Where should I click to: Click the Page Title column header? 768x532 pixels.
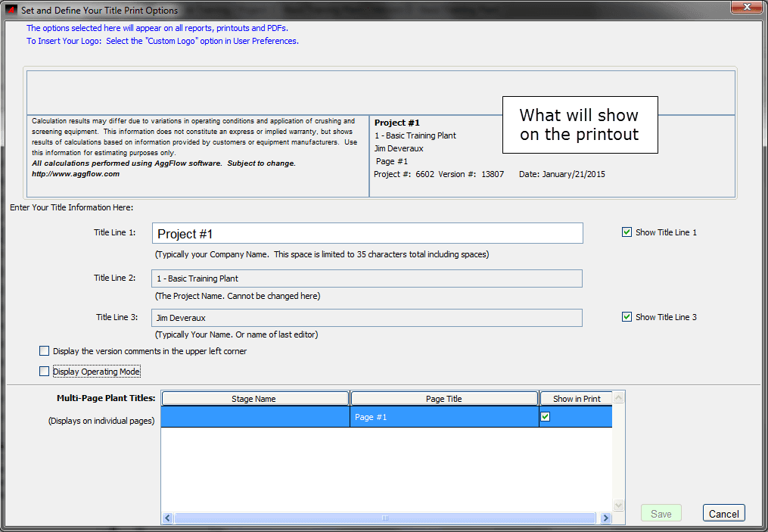tap(444, 399)
